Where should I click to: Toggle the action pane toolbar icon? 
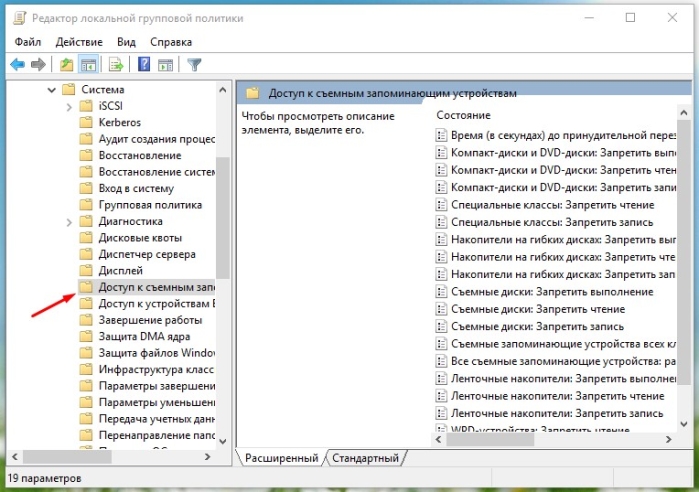pyautogui.click(x=165, y=65)
